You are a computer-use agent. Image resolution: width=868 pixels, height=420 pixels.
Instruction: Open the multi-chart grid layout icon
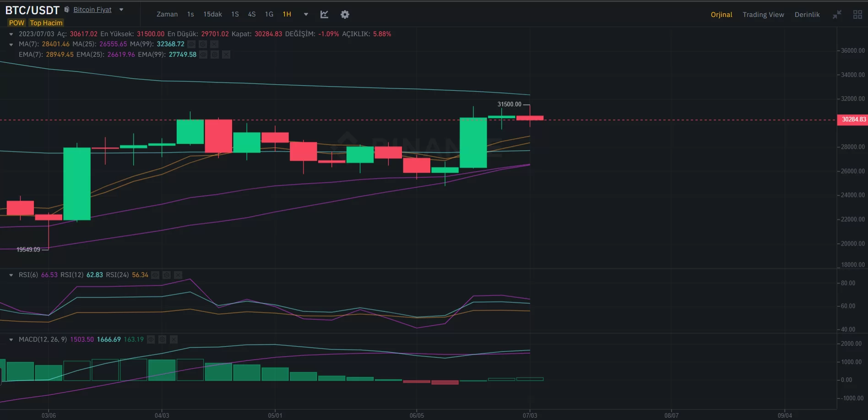coord(857,15)
